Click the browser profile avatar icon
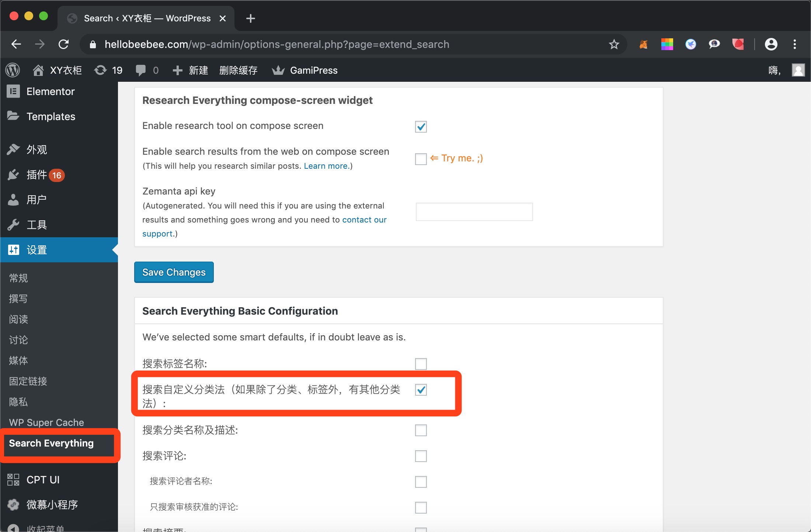Screen dimensions: 811x532 [x=771, y=45]
